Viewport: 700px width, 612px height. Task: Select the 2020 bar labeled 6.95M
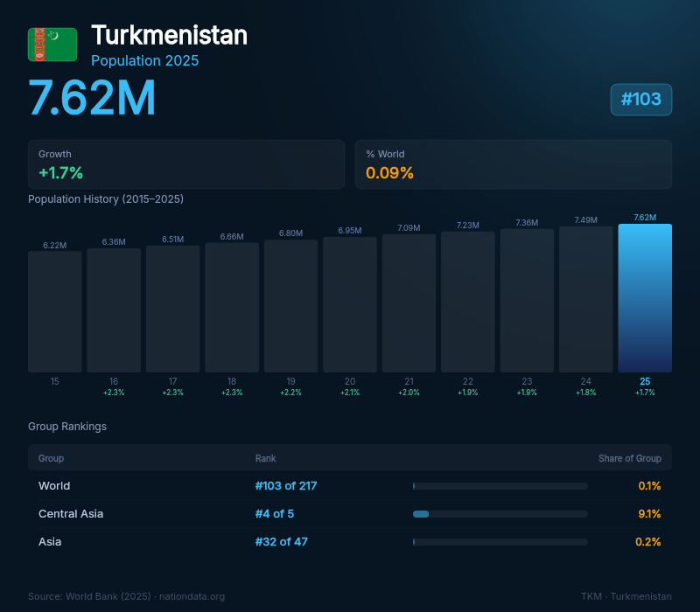[x=350, y=304]
